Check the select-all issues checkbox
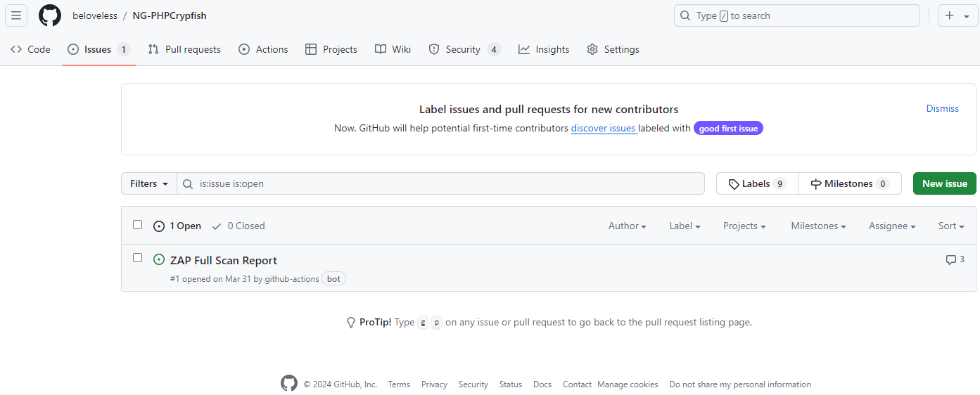This screenshot has height=395, width=980. 138,225
